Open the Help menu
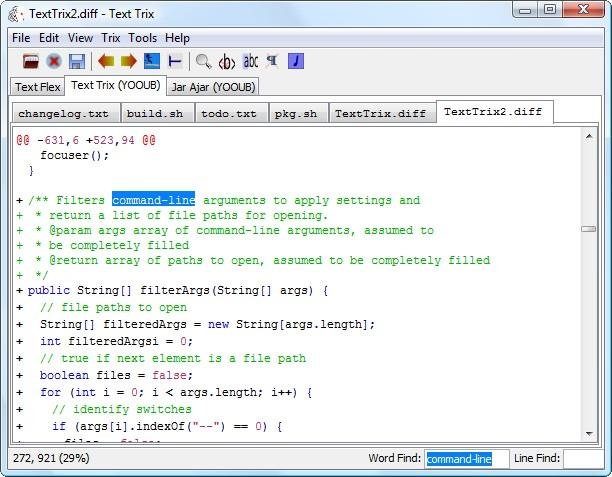 pyautogui.click(x=177, y=38)
